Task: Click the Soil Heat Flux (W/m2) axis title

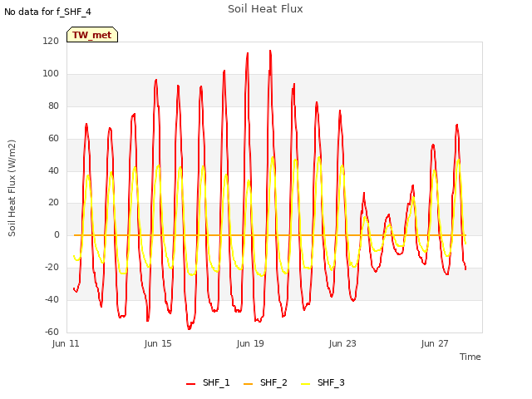Action: click(x=12, y=188)
